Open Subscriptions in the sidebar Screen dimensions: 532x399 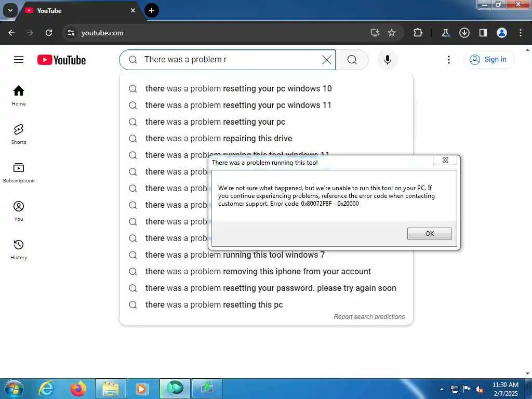[x=19, y=172]
